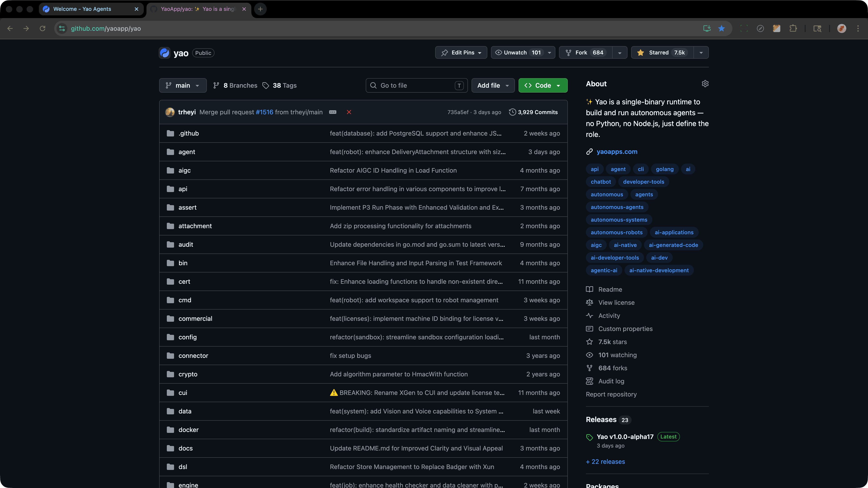The height and width of the screenshot is (488, 868).
Task: Click the audit log icon in the sidebar
Action: [589, 381]
